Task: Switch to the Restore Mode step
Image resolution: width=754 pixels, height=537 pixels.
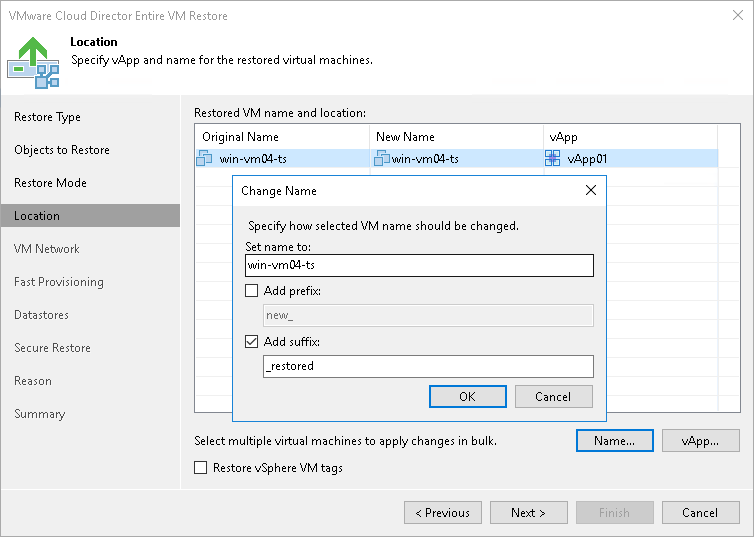Action: point(50,183)
